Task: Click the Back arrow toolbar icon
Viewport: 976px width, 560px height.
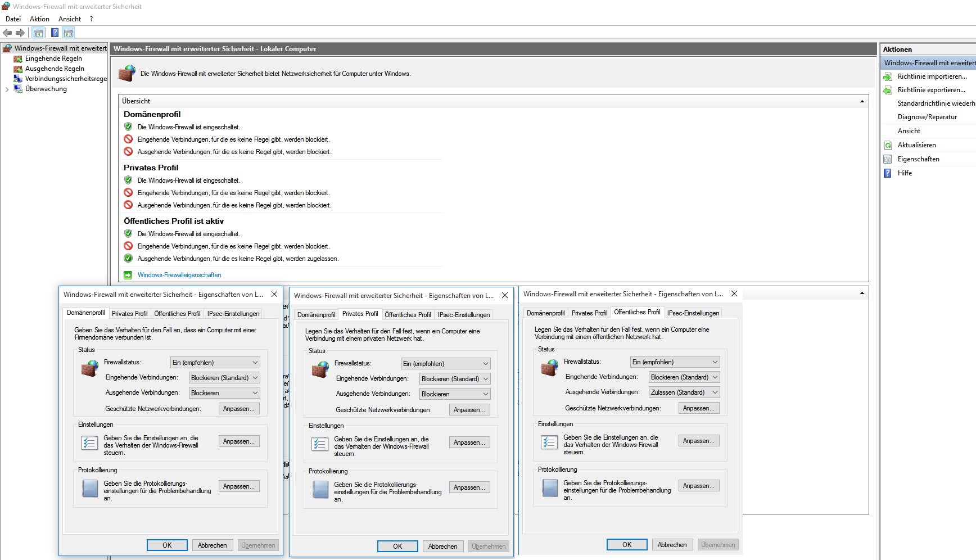Action: click(x=7, y=33)
